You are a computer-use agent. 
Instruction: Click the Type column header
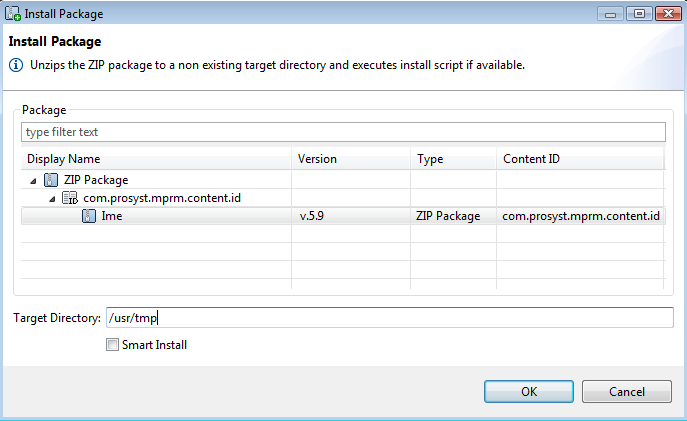tap(453, 159)
